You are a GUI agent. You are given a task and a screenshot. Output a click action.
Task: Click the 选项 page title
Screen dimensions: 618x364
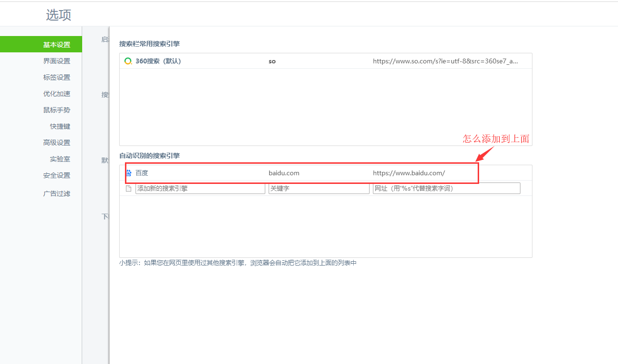59,15
